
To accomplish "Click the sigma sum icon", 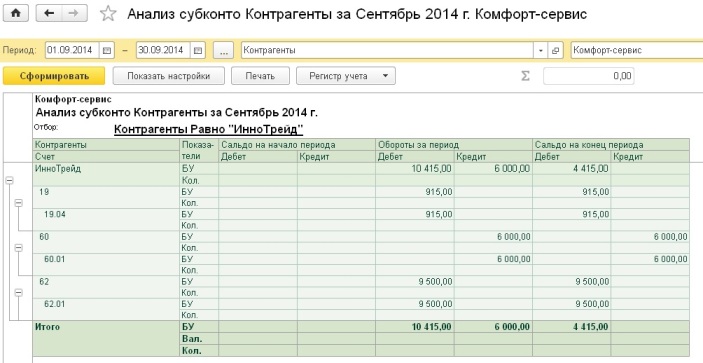I will pos(525,76).
